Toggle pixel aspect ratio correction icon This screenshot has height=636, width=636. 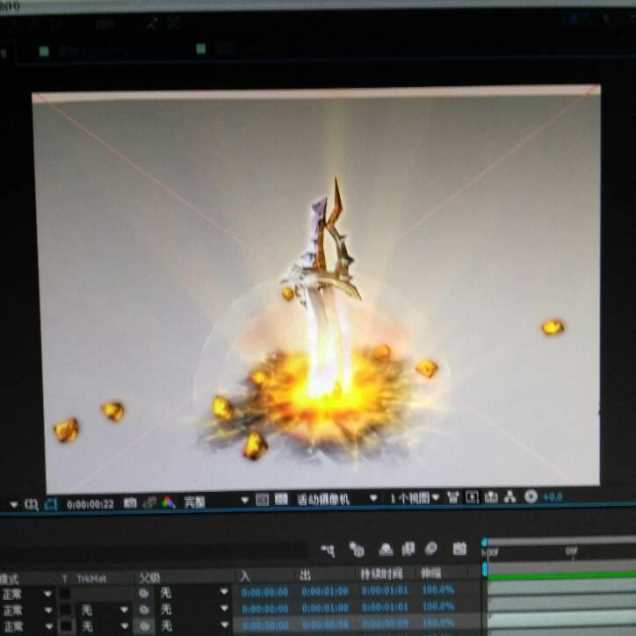(x=453, y=497)
